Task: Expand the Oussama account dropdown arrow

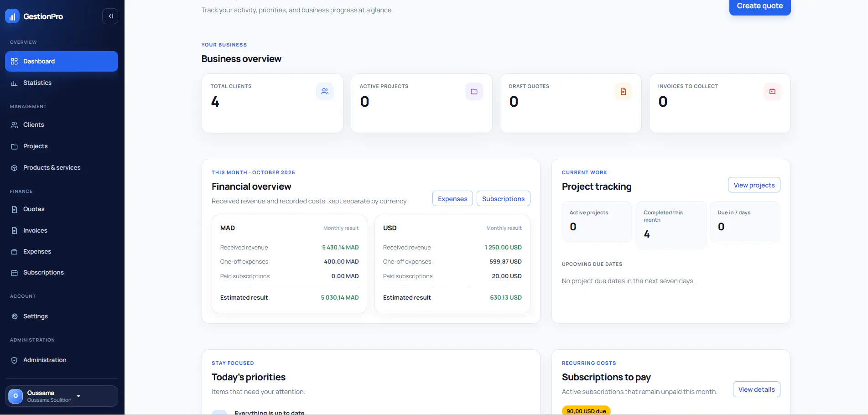Action: (78, 396)
